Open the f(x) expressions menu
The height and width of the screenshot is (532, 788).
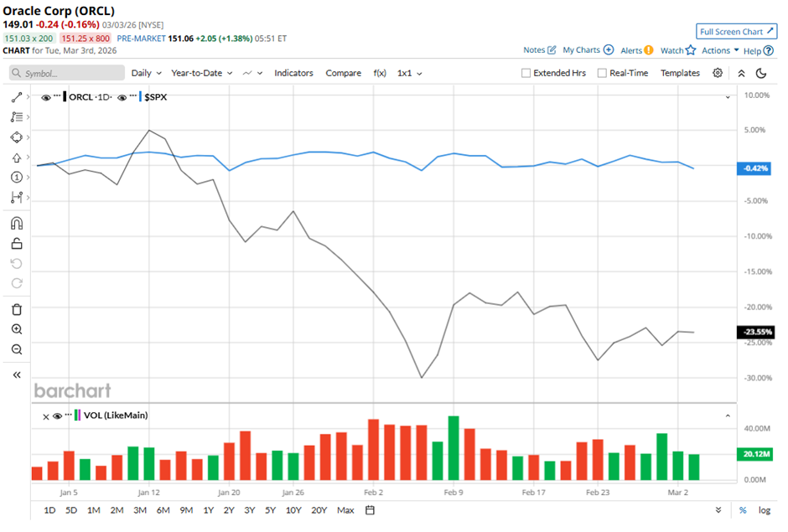click(x=380, y=73)
